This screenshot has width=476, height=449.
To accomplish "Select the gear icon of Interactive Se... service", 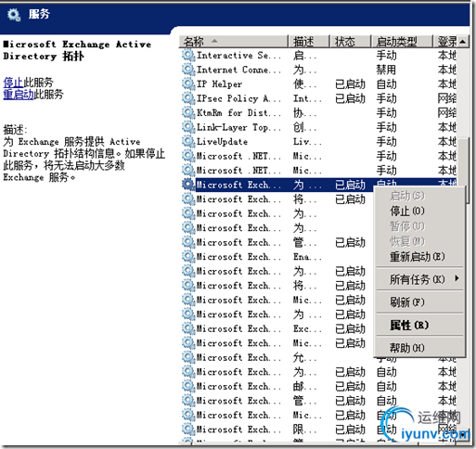I will [x=188, y=55].
